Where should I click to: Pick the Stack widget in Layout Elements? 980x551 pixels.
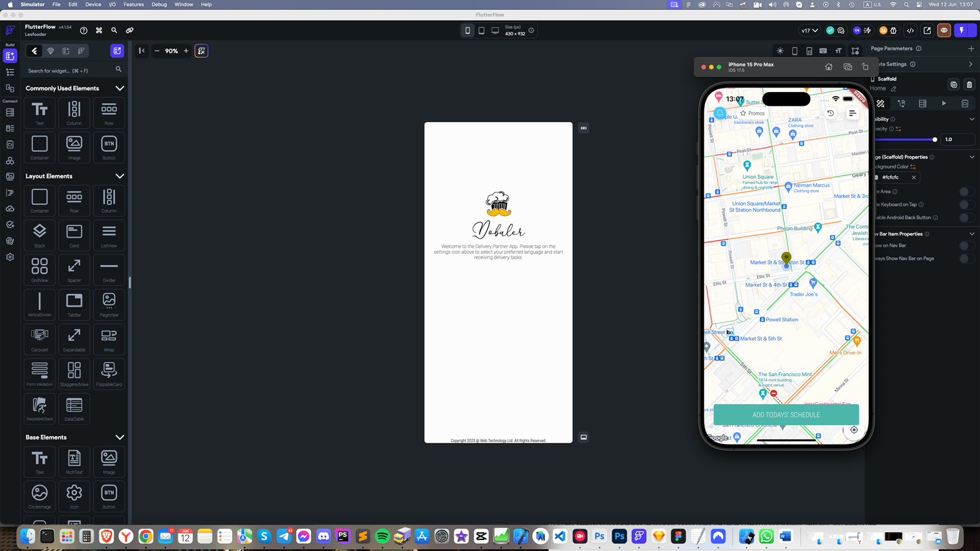[x=39, y=234]
